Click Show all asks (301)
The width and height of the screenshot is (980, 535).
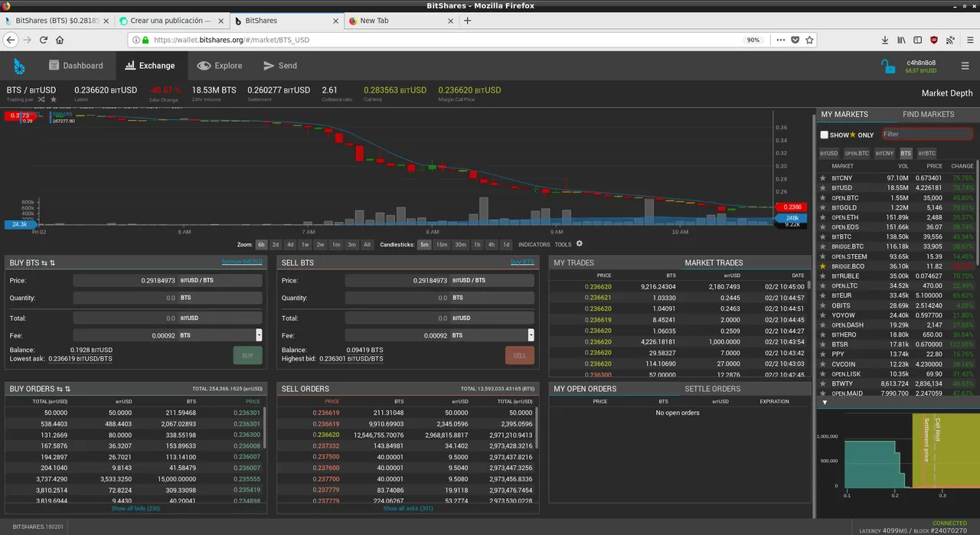[408, 509]
